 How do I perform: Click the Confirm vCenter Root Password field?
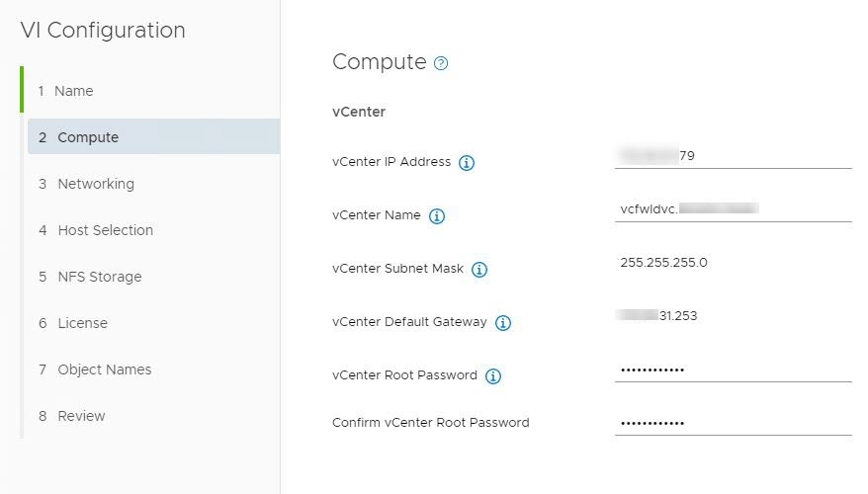733,423
